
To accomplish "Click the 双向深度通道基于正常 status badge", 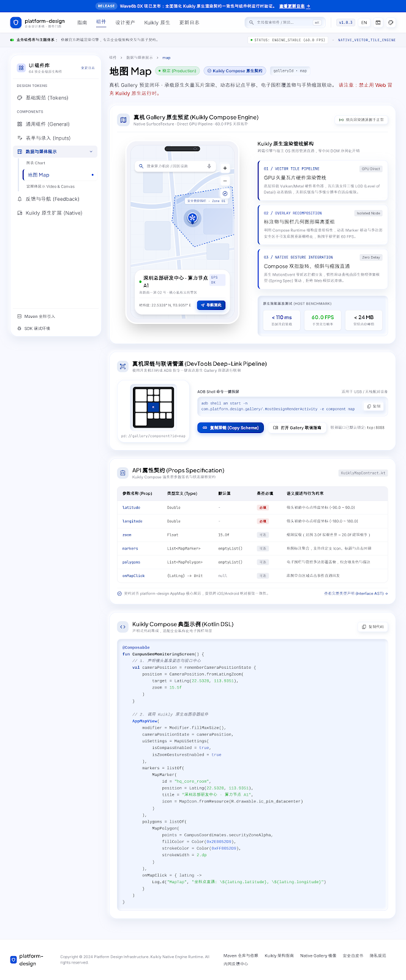I will 362,120.
